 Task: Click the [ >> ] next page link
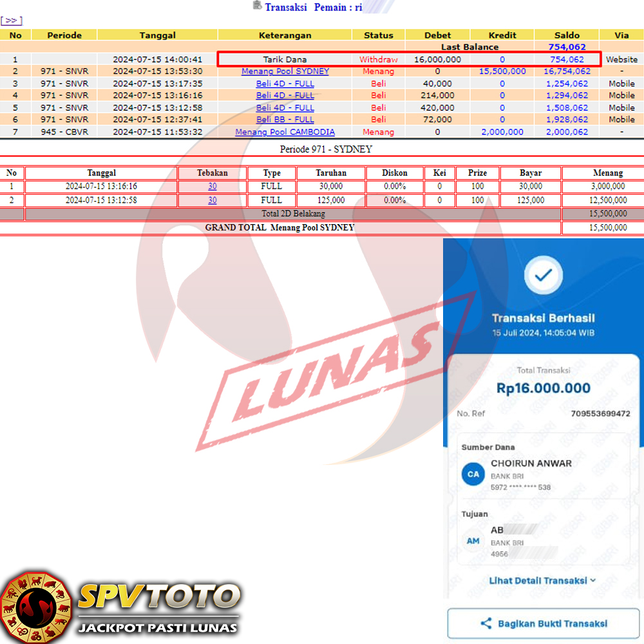tap(12, 21)
